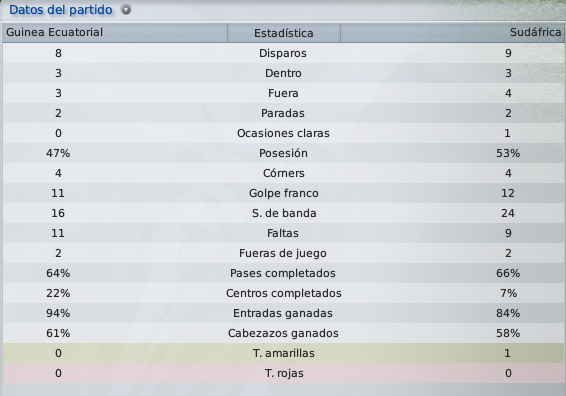The image size is (566, 396).
Task: Click the Estadística column header
Action: point(284,33)
